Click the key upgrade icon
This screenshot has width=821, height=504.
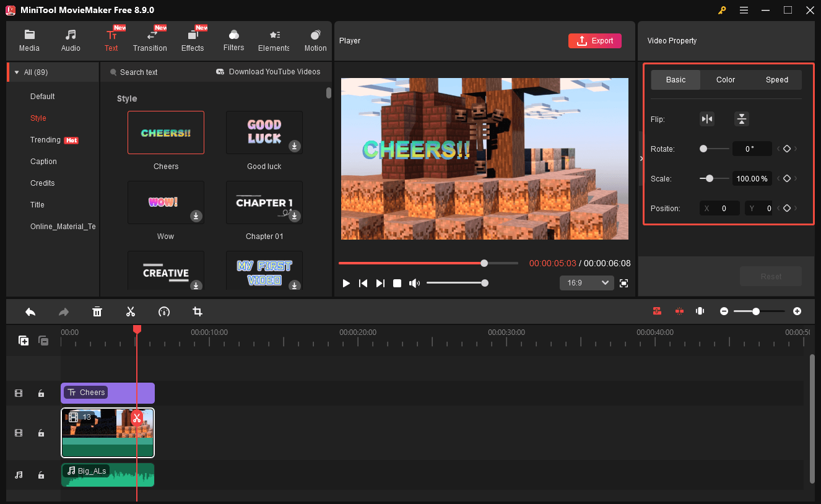[722, 11]
